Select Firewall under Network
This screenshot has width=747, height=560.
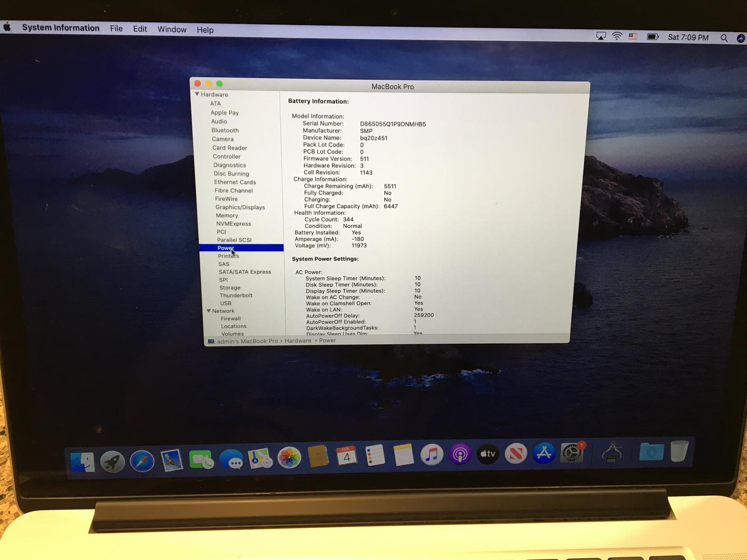231,319
